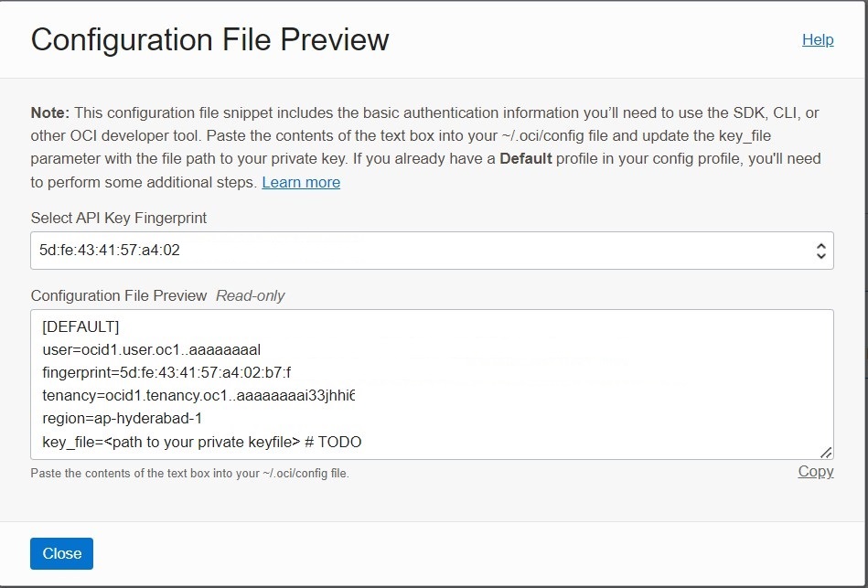
Task: Click the up-down arrows on fingerprint selector
Action: pos(821,251)
